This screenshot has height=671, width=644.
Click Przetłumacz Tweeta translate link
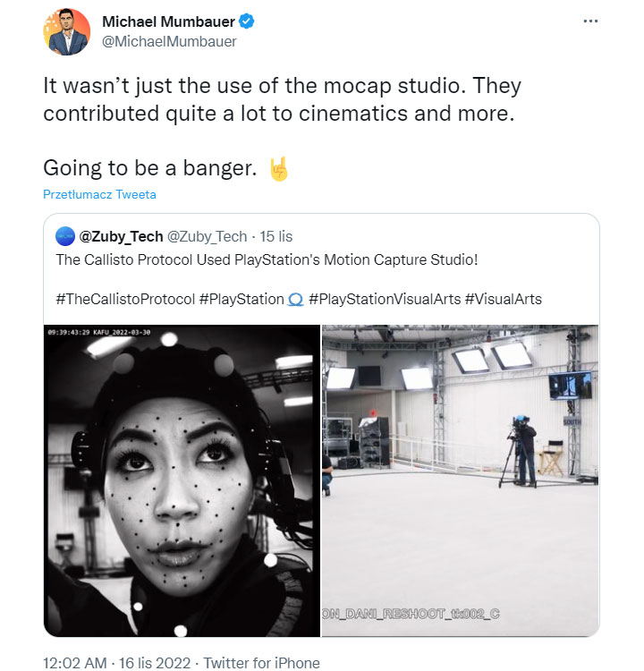tap(99, 194)
